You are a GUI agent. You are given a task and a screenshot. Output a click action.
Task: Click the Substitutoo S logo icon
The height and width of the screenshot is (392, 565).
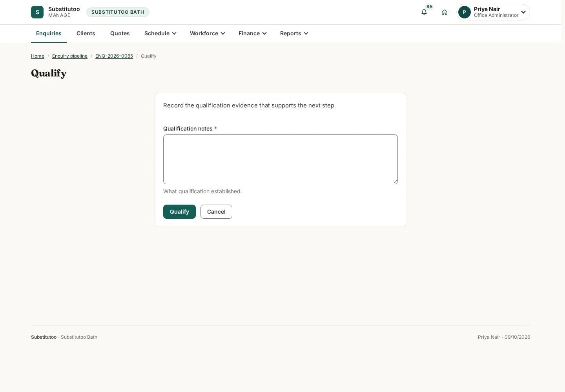tap(37, 12)
